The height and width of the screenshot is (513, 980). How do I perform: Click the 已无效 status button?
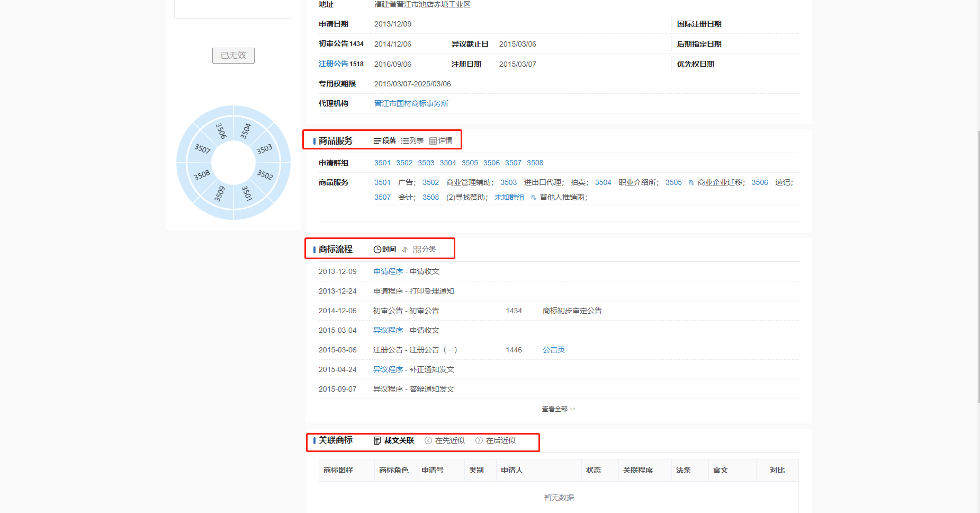click(233, 56)
